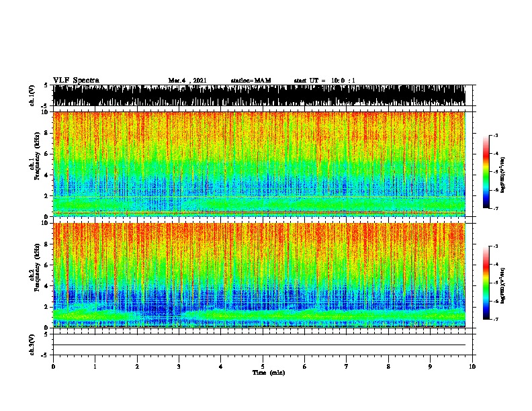This screenshot has height=411, width=532.
Task: Click the ch.2 spectrogram color bar
Action: point(486,283)
